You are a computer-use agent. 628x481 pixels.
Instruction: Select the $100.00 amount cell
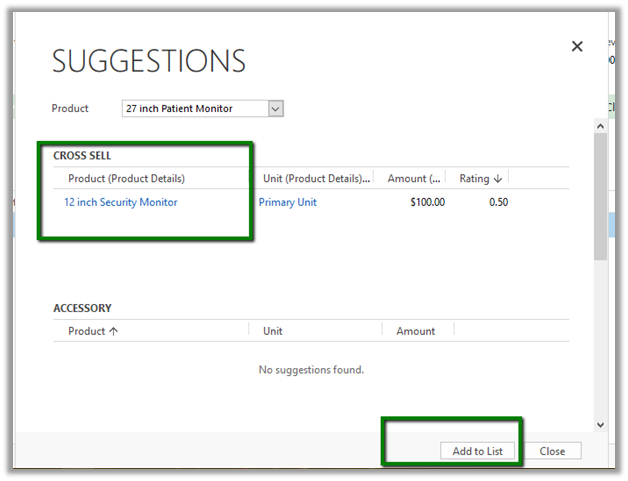point(427,202)
